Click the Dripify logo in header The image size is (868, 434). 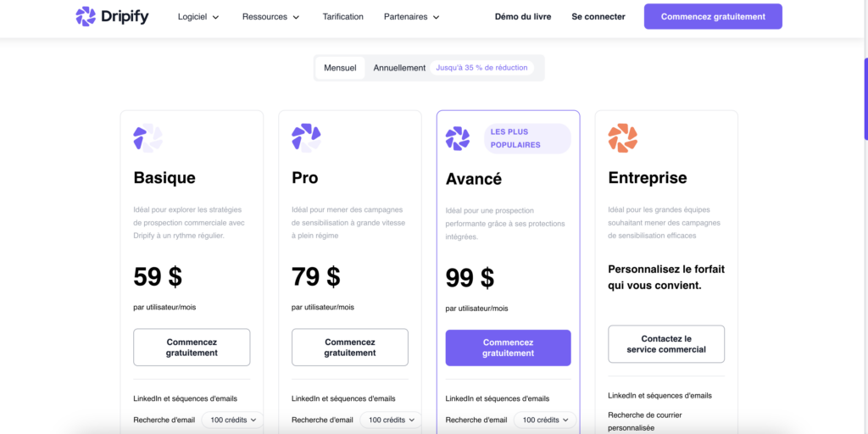112,17
